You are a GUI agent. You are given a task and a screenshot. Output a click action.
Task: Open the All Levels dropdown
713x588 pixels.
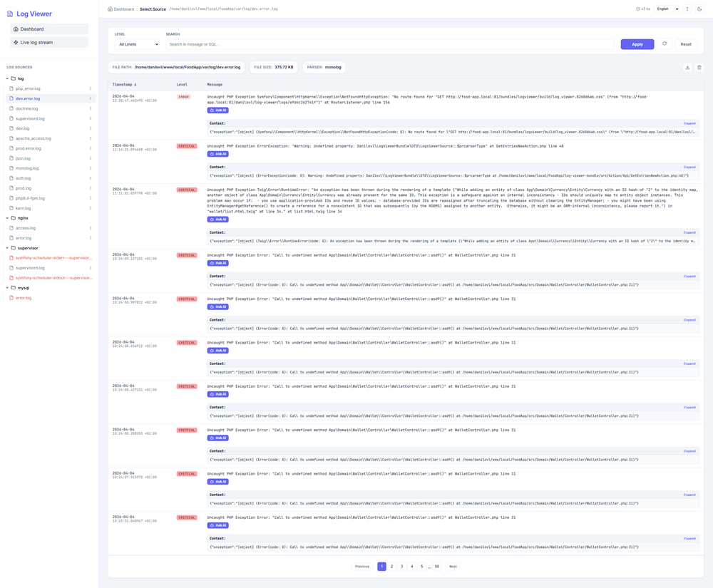coord(138,44)
